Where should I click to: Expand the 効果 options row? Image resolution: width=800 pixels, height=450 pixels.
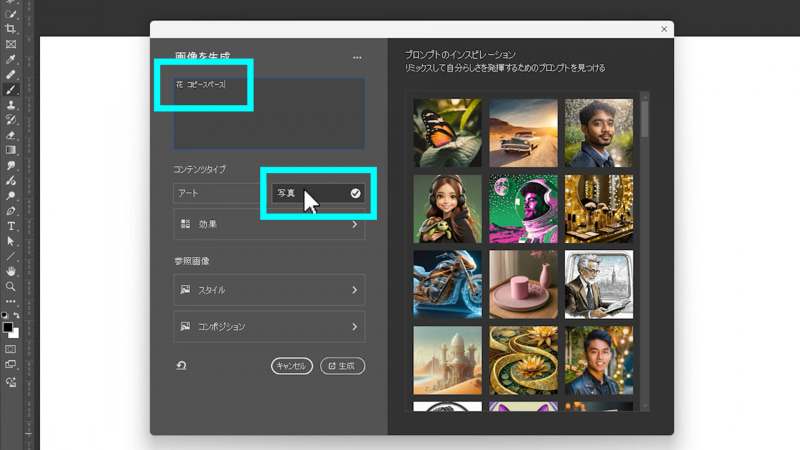click(x=269, y=224)
